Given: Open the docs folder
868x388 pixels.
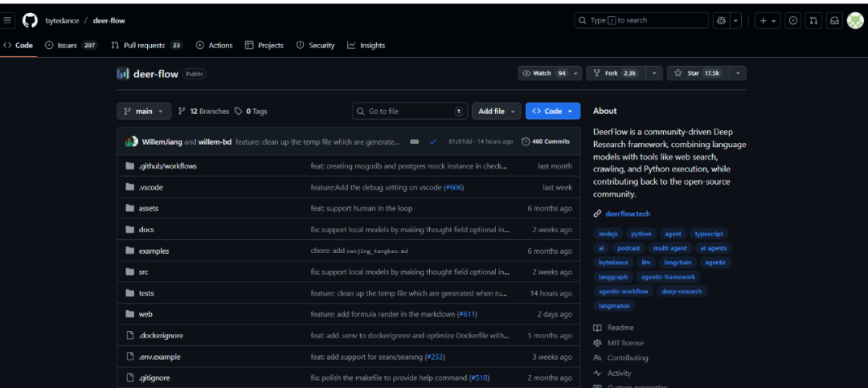Looking at the screenshot, I should pyautogui.click(x=146, y=230).
